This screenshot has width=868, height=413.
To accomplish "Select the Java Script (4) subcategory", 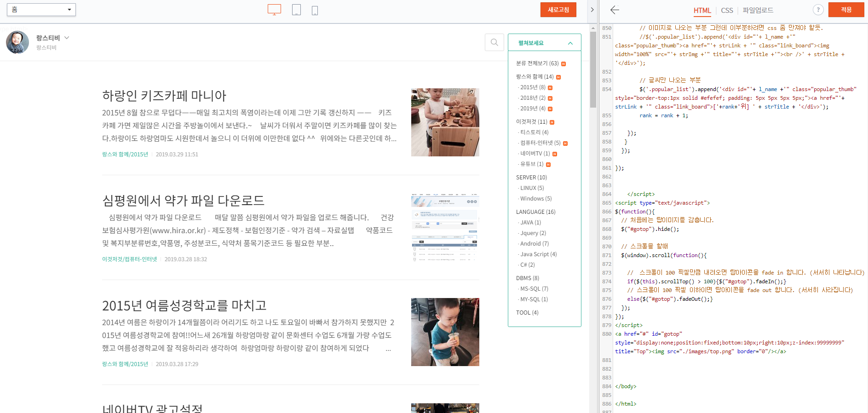I will pos(538,254).
